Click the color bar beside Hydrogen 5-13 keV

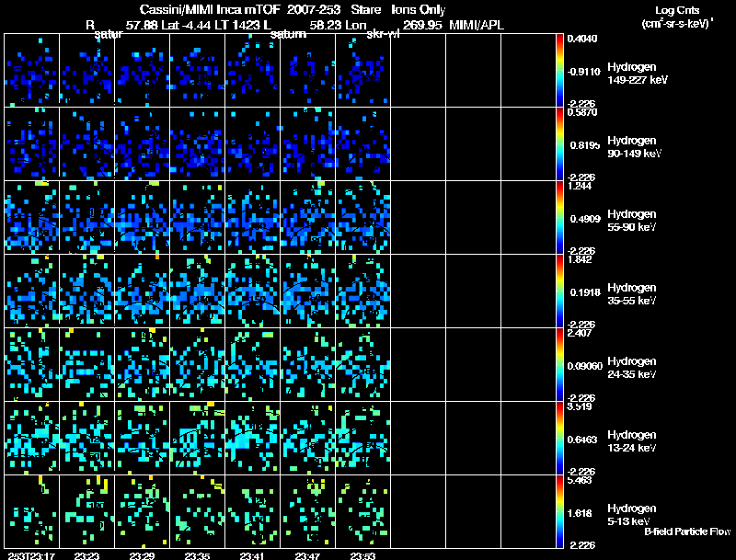(559, 512)
